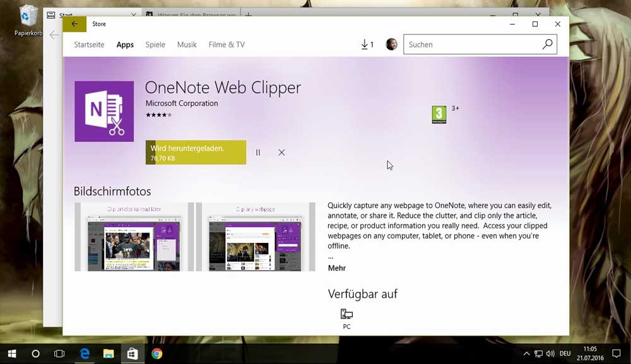631x364 pixels.
Task: Open the volume tray icon
Action: click(x=550, y=353)
